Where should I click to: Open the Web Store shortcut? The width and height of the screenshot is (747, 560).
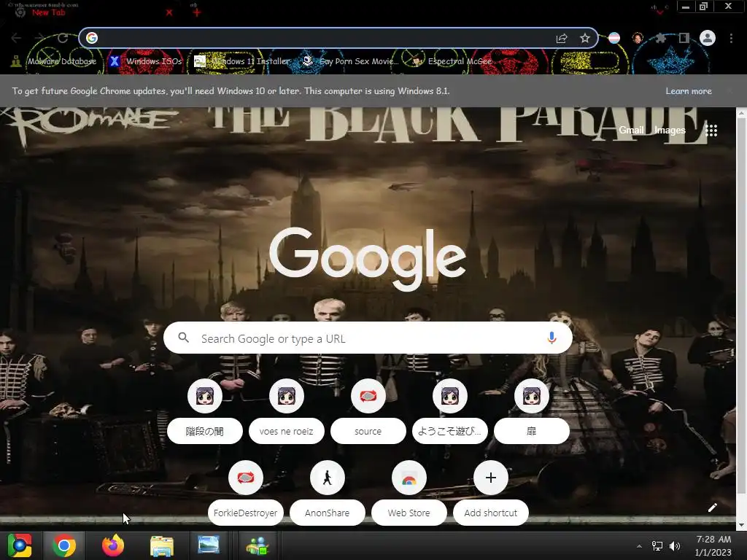pyautogui.click(x=409, y=494)
